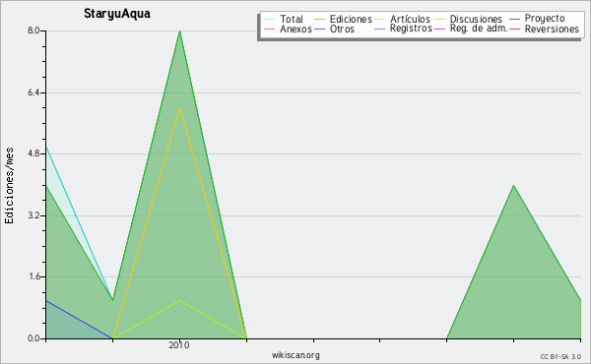591x364 pixels.
Task: Click the 6.4 y-axis label
Action: [x=33, y=92]
